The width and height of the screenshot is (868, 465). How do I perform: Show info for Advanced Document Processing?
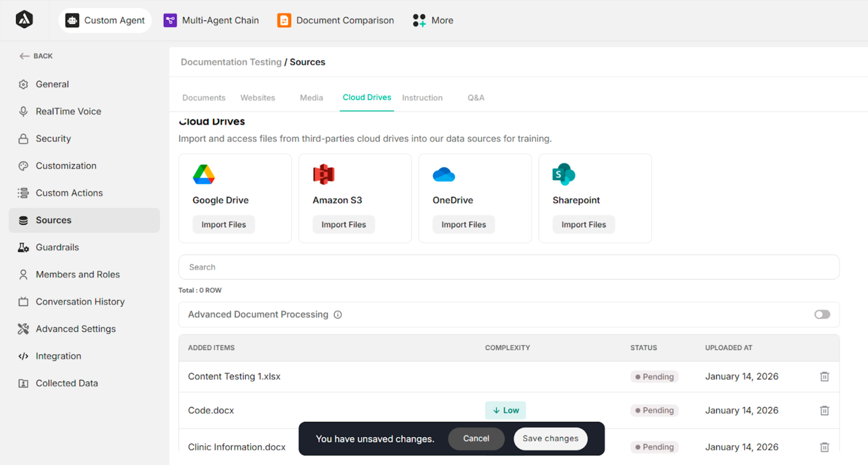point(338,315)
